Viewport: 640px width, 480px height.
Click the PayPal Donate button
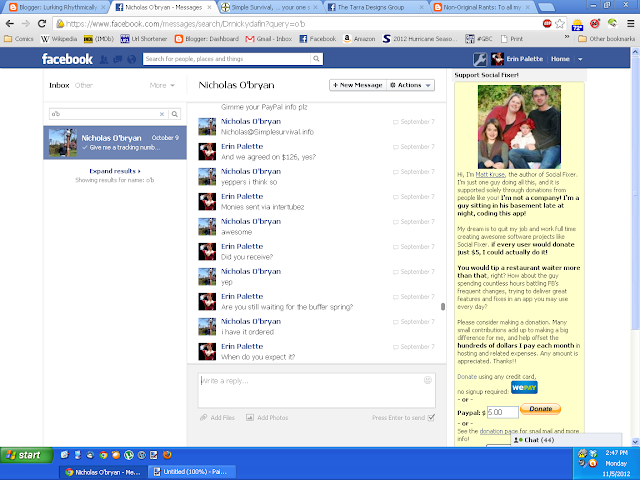point(540,409)
